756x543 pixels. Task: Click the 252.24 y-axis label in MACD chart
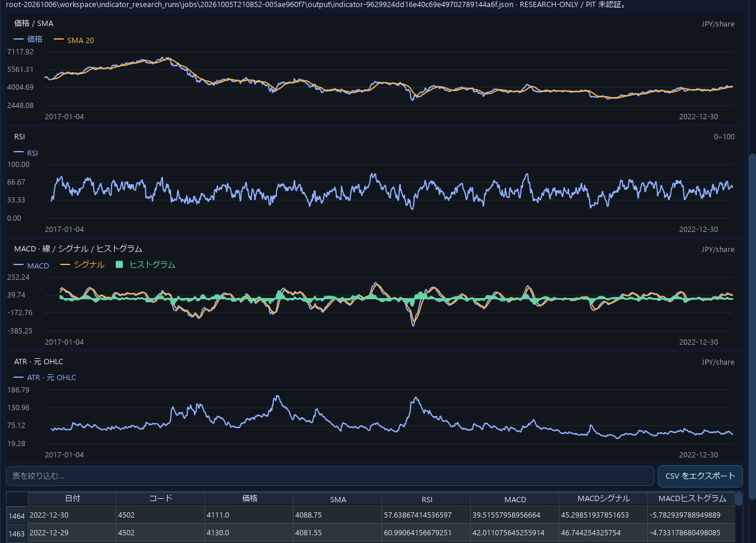pyautogui.click(x=18, y=277)
